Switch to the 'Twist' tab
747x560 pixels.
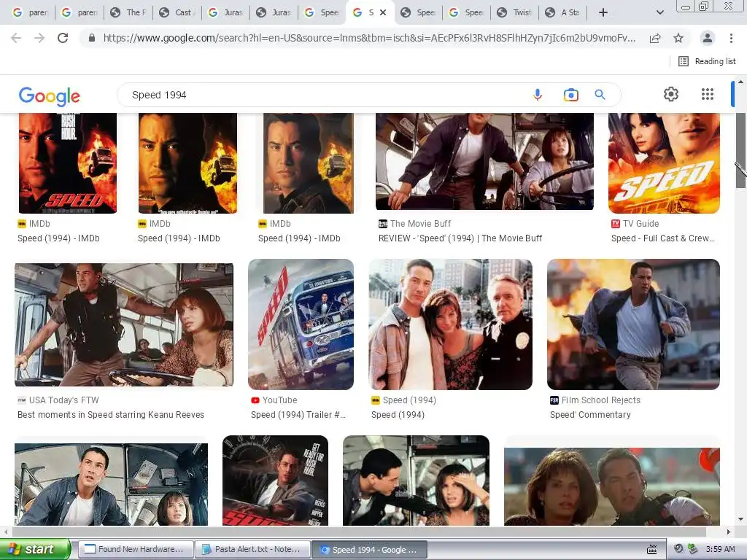tap(515, 13)
